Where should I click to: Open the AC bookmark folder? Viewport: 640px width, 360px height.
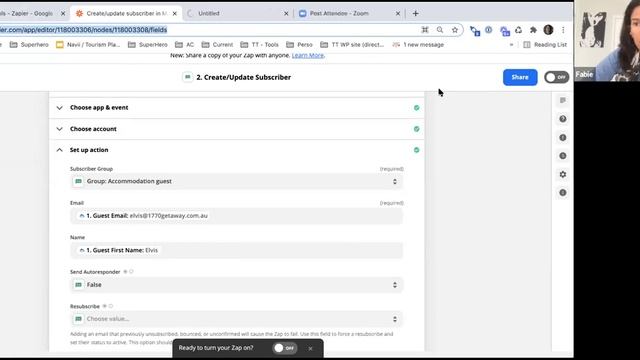tap(184, 44)
